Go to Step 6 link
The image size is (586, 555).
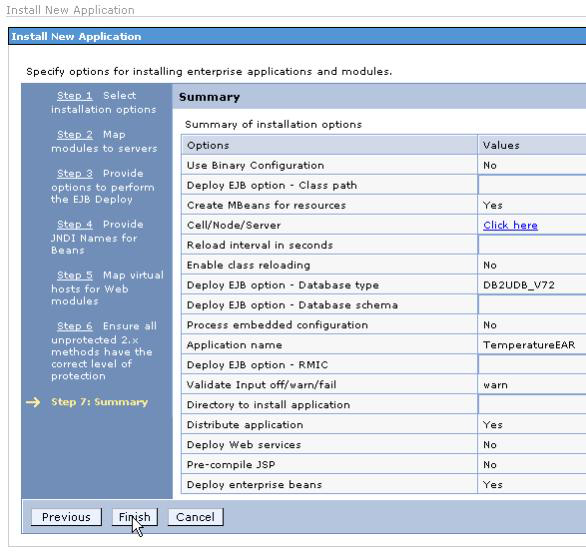pyautogui.click(x=75, y=326)
